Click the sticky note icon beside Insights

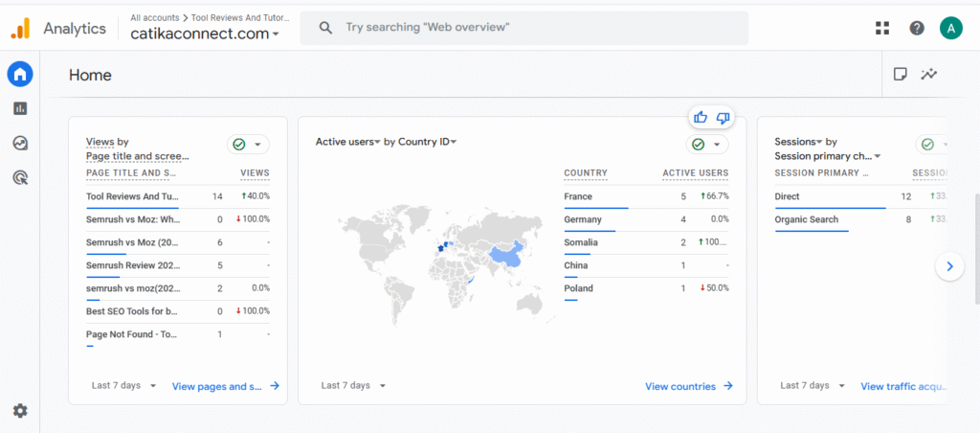(901, 75)
